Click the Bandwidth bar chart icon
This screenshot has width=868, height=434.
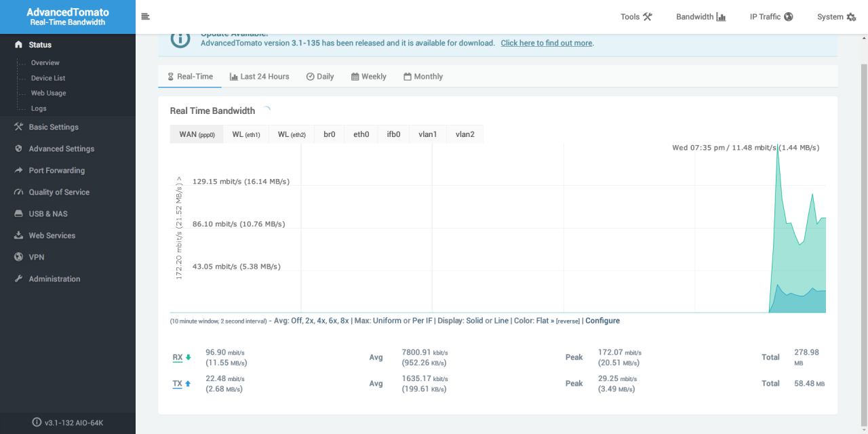(721, 16)
